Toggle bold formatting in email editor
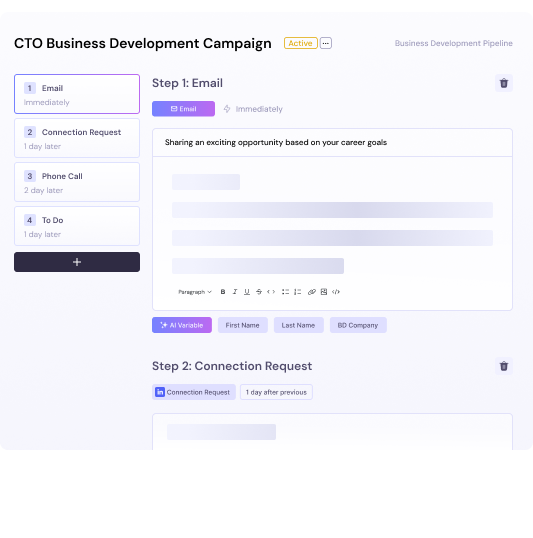The width and height of the screenshot is (533, 538). [x=223, y=292]
